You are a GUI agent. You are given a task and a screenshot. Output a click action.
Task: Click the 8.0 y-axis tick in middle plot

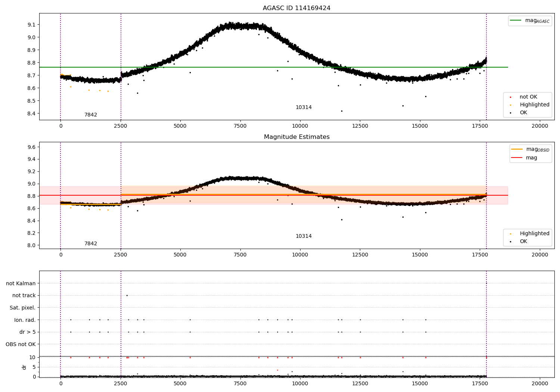(x=31, y=245)
